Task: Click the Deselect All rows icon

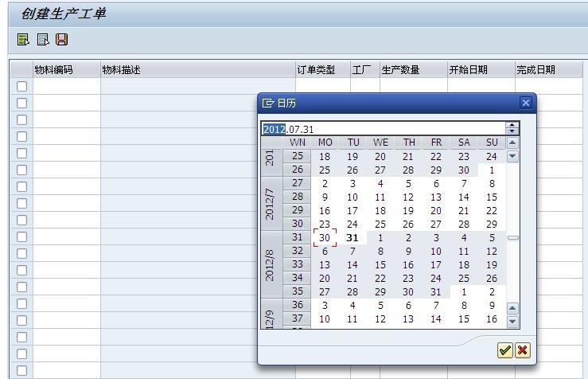Action: [x=43, y=39]
